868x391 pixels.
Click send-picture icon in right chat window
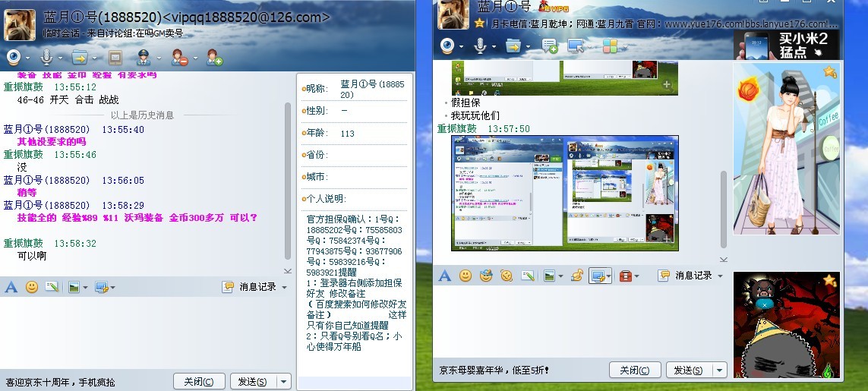[549, 276]
